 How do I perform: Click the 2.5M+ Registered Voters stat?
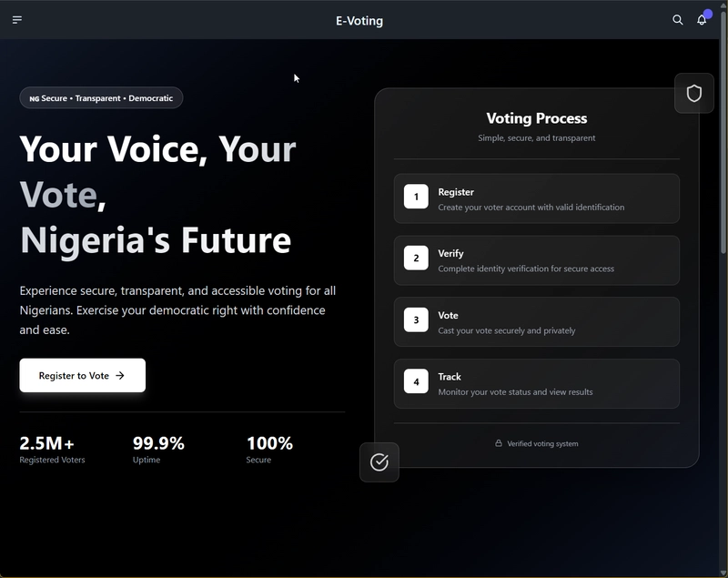click(x=52, y=450)
